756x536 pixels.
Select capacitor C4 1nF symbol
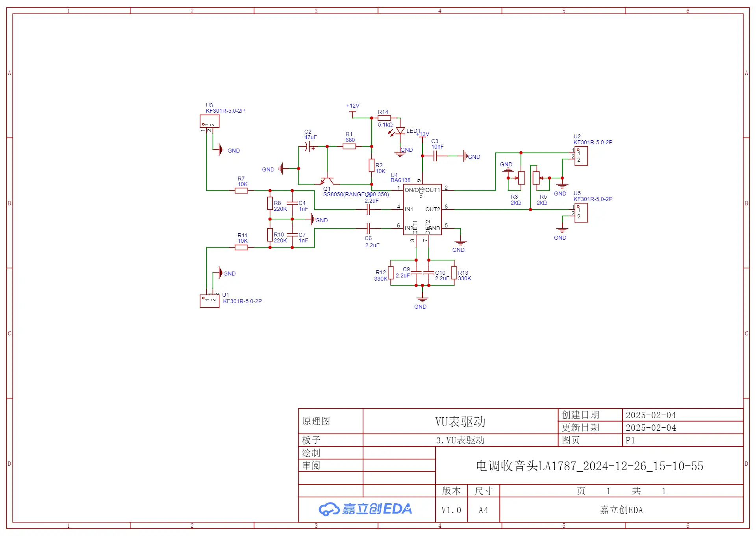292,203
